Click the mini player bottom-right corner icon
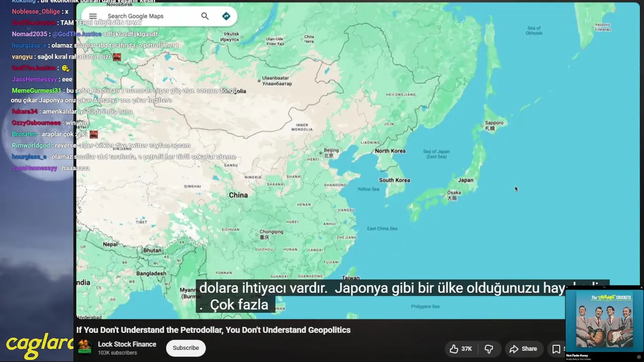The width and height of the screenshot is (644, 362). click(639, 357)
